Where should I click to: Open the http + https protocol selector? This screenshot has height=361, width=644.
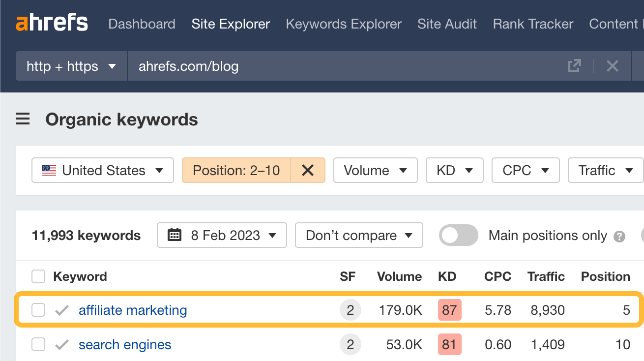tap(71, 65)
